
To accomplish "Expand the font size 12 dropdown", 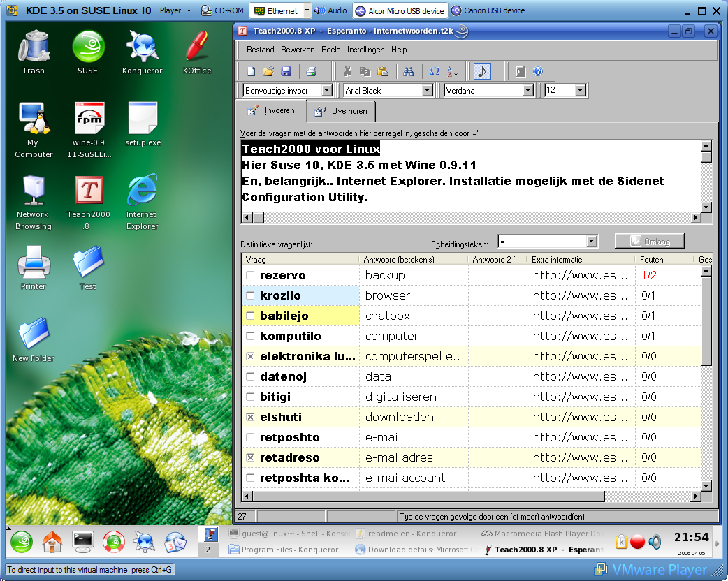I will (x=581, y=91).
